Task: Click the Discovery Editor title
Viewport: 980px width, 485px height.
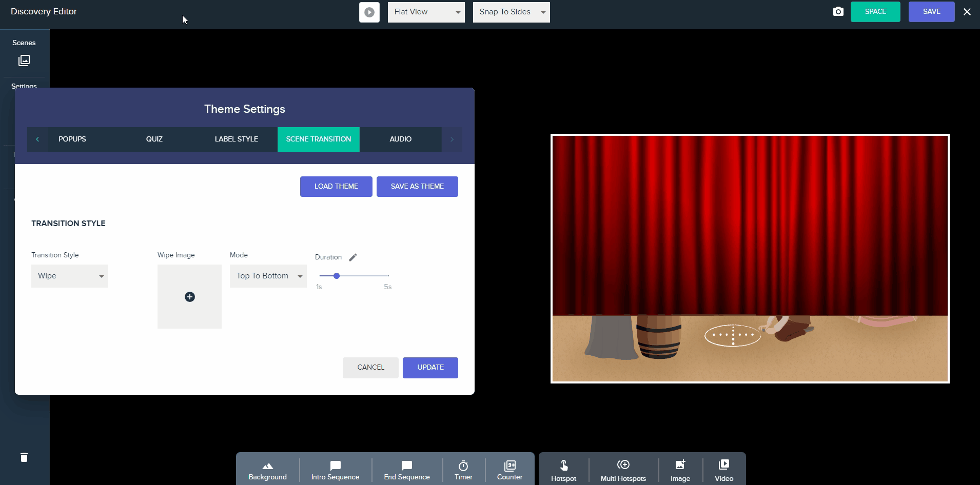Action: click(44, 11)
